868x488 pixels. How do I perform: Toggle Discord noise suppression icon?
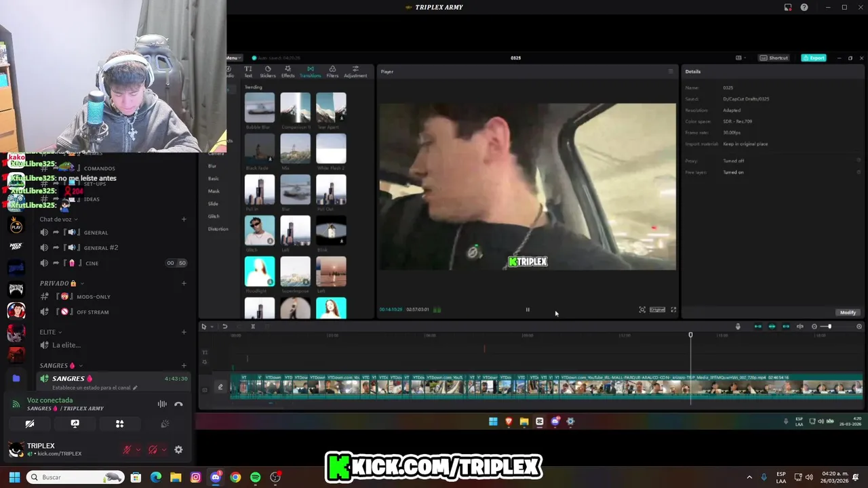[162, 404]
